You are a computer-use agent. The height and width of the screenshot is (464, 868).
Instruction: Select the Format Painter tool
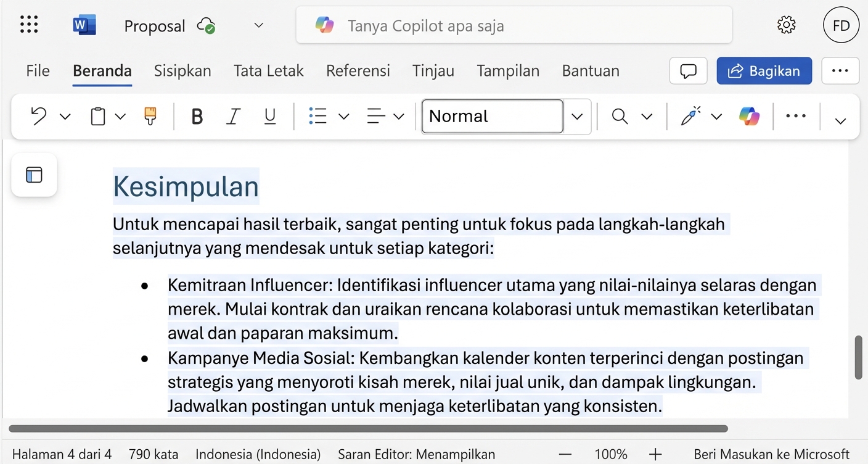[x=150, y=116]
